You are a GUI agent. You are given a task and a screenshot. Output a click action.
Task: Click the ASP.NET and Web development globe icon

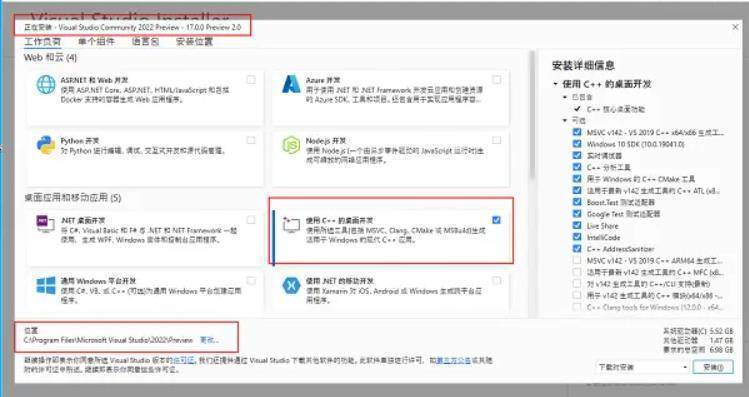46,85
